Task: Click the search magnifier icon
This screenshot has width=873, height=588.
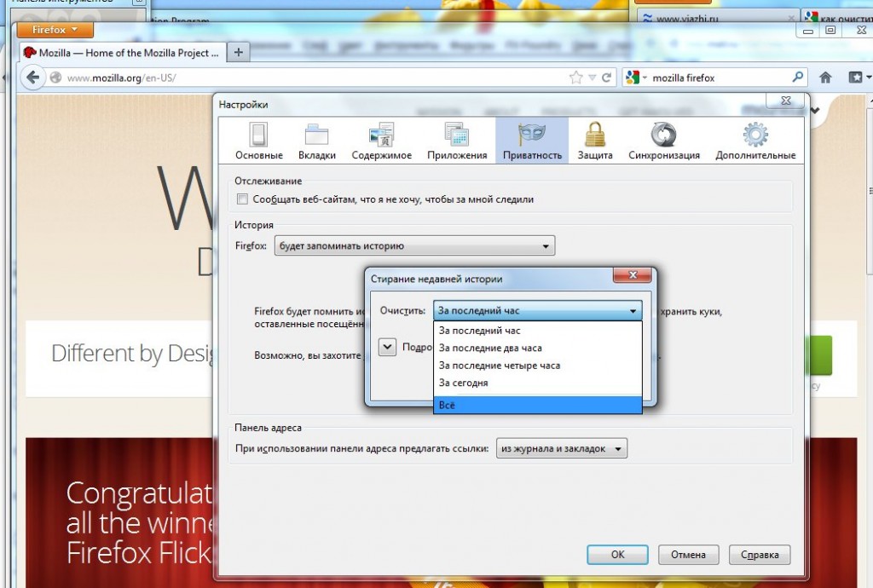Action: 797,78
